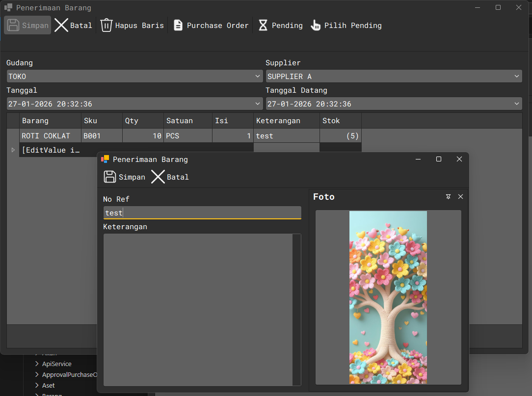Pin the Foto panel

(x=448, y=197)
